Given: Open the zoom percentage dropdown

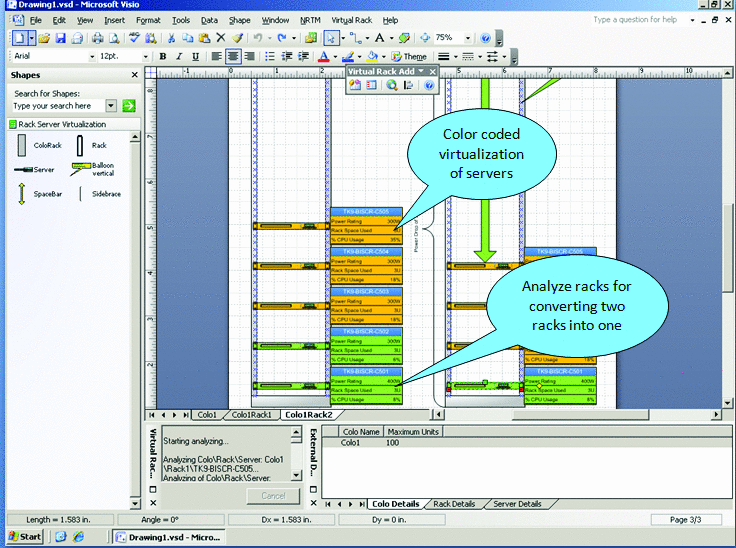Looking at the screenshot, I should (468, 38).
